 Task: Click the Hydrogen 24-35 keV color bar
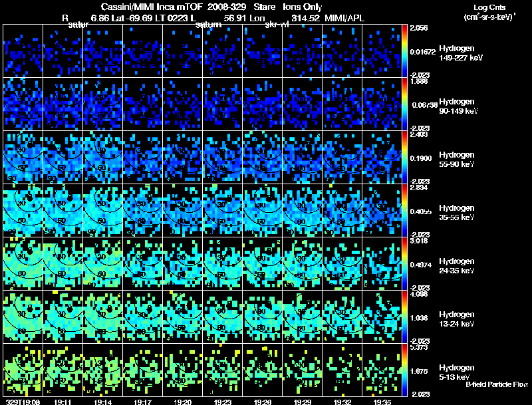pos(404,264)
